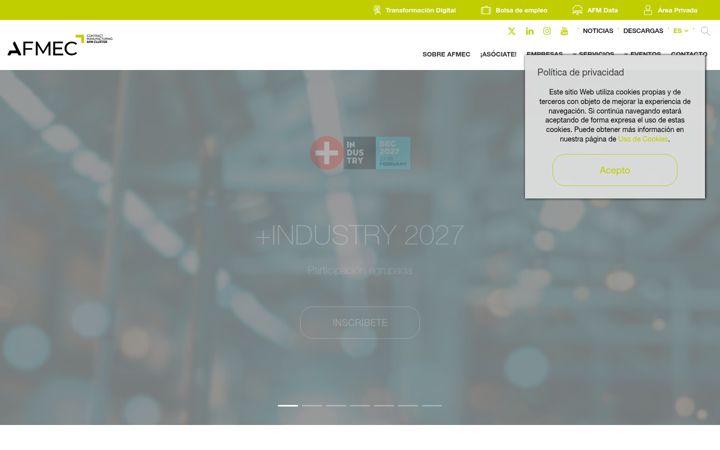720x450 pixels.
Task: Click the +Industry BEC 2027 logo
Action: (x=360, y=153)
